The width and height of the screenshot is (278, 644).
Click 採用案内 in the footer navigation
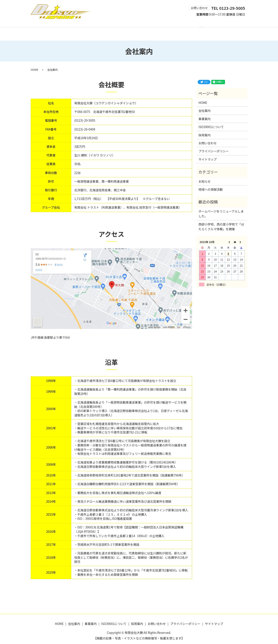(137, 624)
